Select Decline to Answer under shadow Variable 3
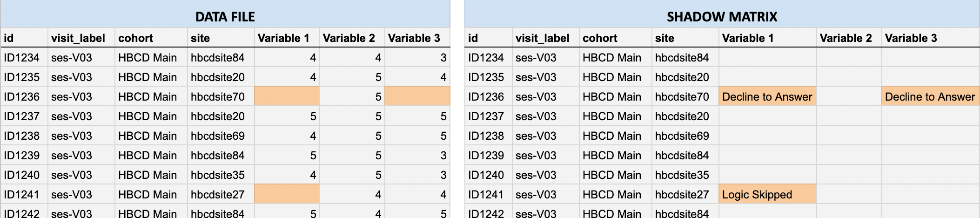Image resolution: width=980 pixels, height=218 pixels. 931,96
